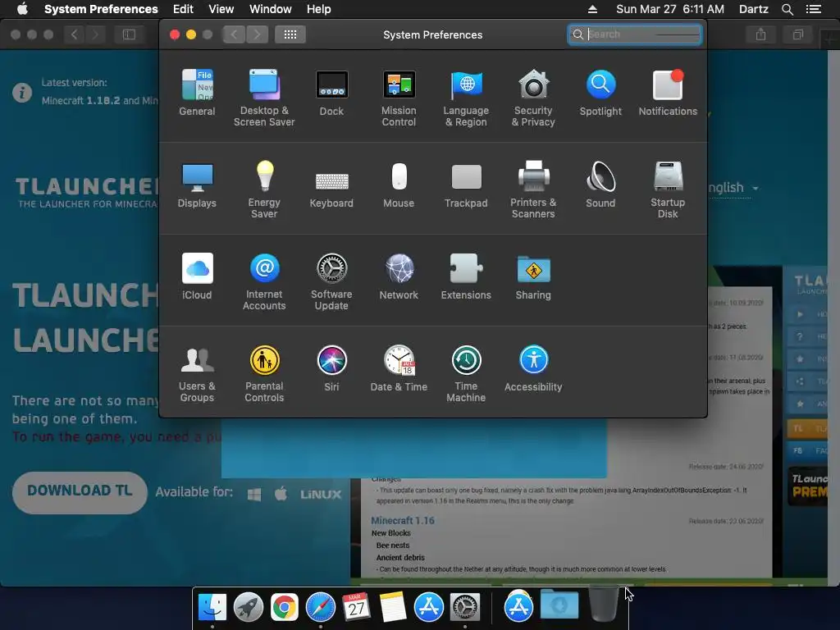840x630 pixels.
Task: Open iCloud preferences
Action: coord(197,276)
